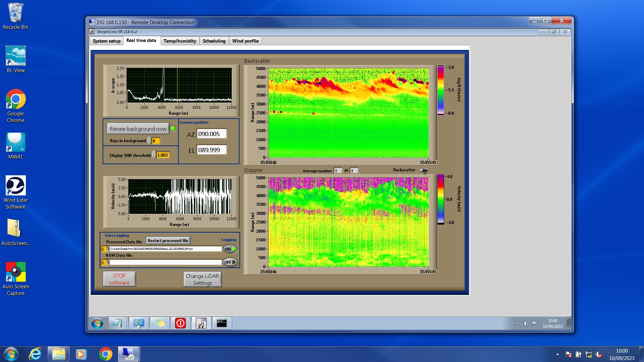
Task: Toggle the Processed Data file logging ON switch
Action: coord(230,249)
